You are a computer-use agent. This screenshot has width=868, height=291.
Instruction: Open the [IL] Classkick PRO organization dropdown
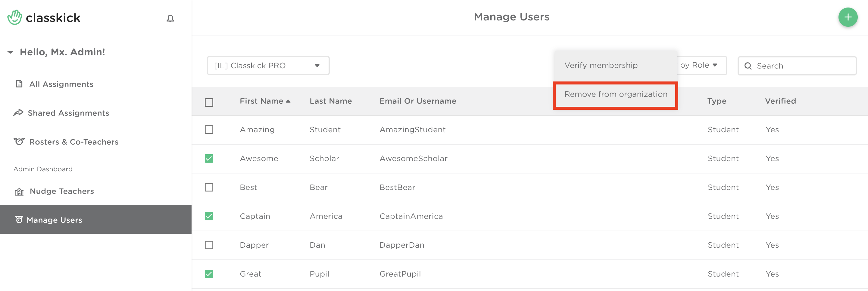[268, 66]
